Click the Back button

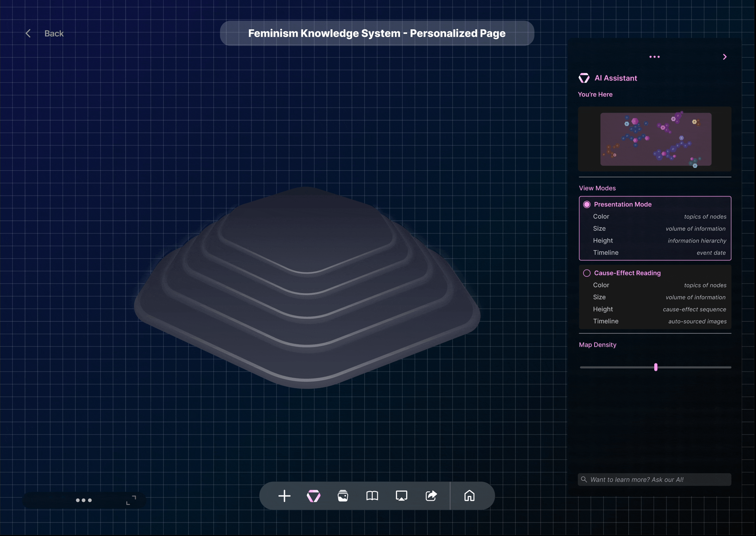pyautogui.click(x=45, y=33)
